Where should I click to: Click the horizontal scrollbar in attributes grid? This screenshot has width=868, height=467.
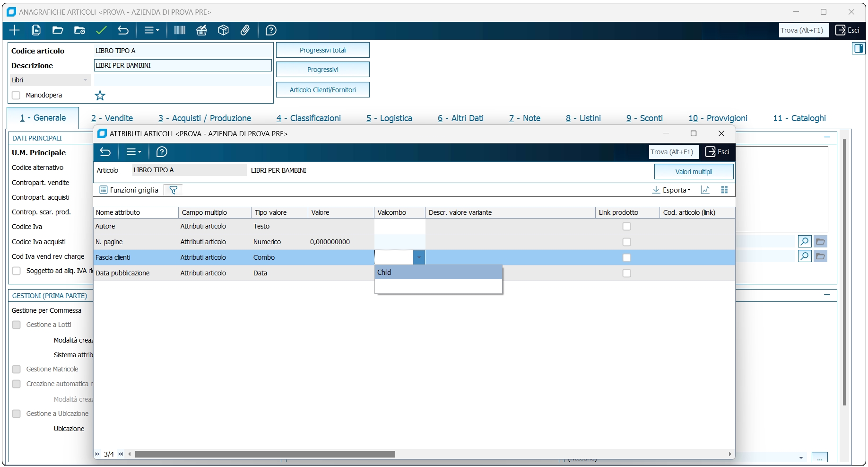tap(265, 454)
